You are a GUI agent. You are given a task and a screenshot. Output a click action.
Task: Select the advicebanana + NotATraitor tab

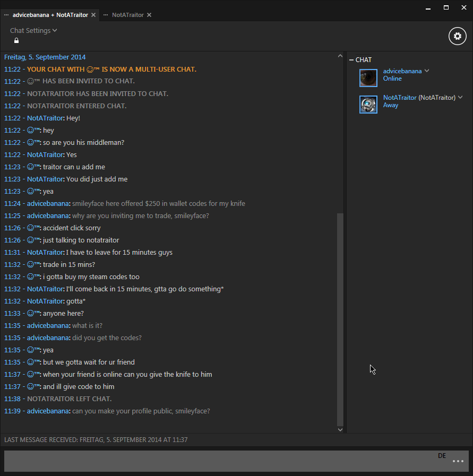click(x=50, y=15)
